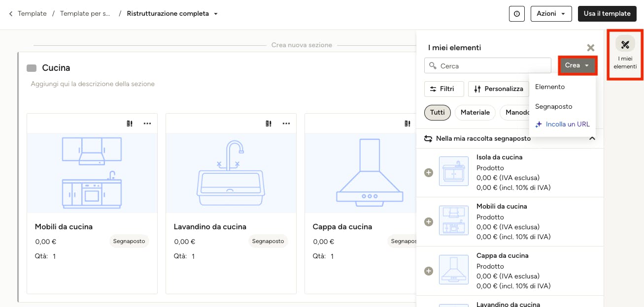Click Cappa da cucina thumbnail in list
This screenshot has height=307, width=644.
point(454,270)
